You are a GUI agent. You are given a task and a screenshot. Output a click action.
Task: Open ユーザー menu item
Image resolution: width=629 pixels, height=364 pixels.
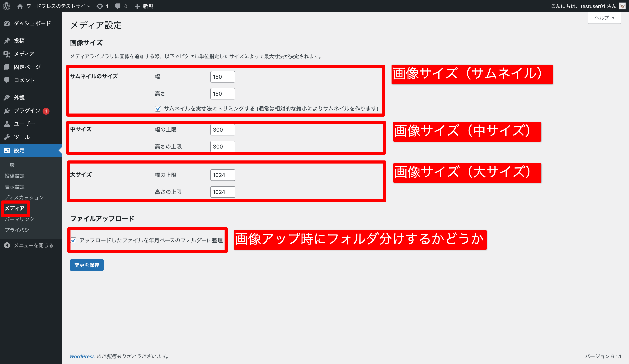(x=31, y=124)
